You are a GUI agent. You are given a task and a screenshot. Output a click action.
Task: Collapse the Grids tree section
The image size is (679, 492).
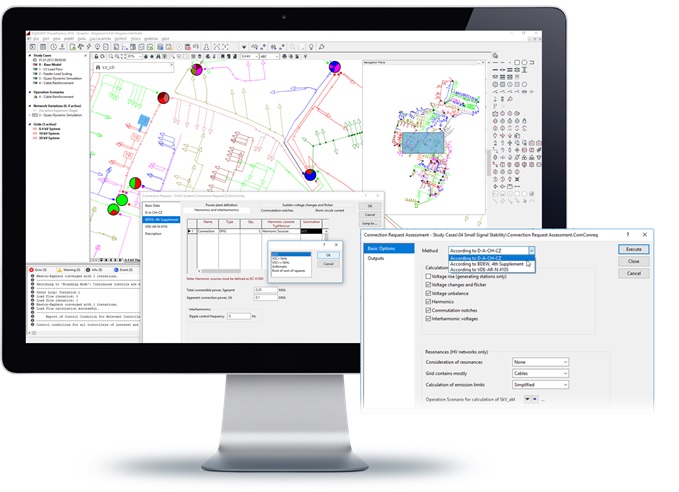point(30,124)
